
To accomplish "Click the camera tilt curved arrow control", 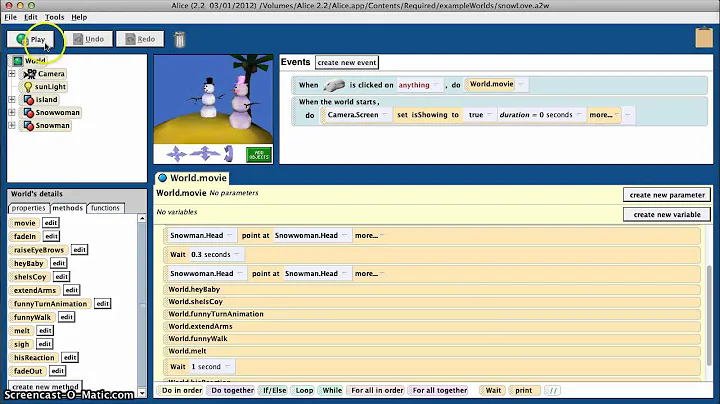I will pyautogui.click(x=228, y=153).
